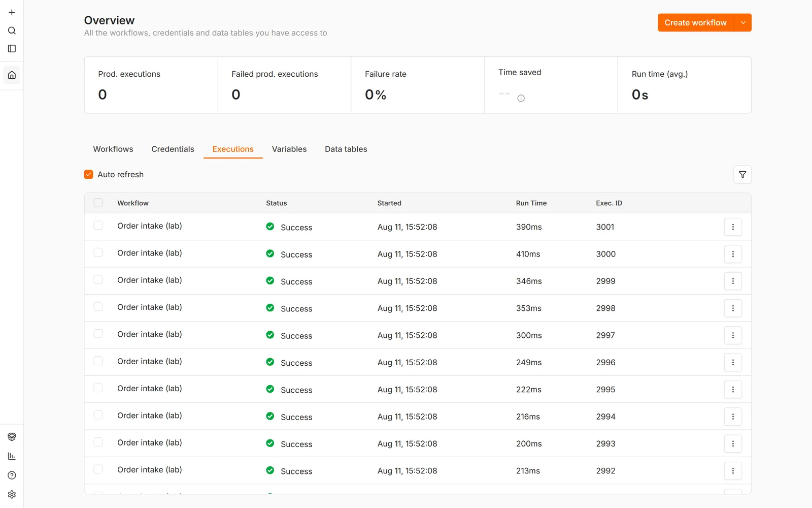Switch to the Variables tab
The image size is (812, 508).
click(x=289, y=149)
